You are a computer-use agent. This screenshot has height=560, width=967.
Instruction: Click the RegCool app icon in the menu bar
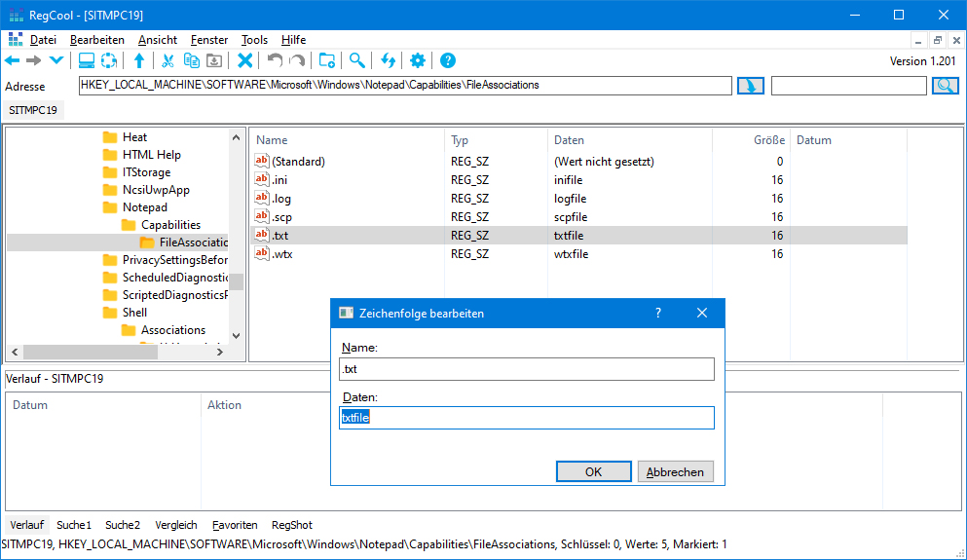[16, 40]
